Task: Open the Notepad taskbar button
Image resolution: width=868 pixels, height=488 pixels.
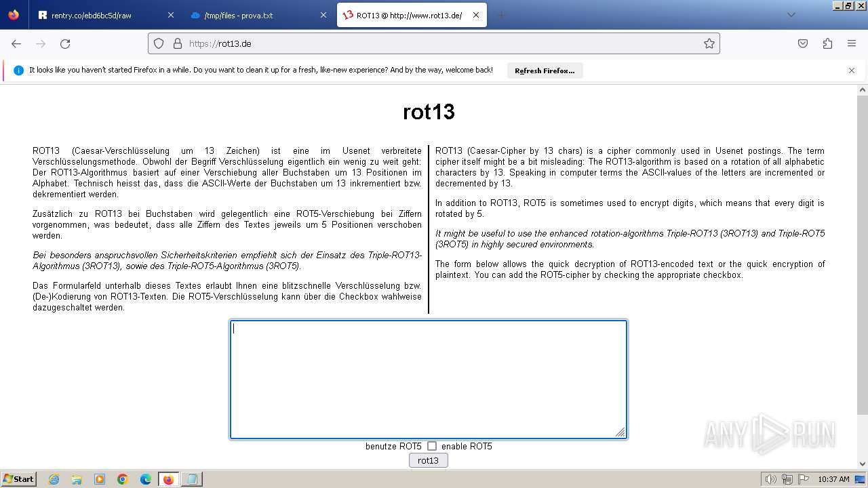Action: 192,479
